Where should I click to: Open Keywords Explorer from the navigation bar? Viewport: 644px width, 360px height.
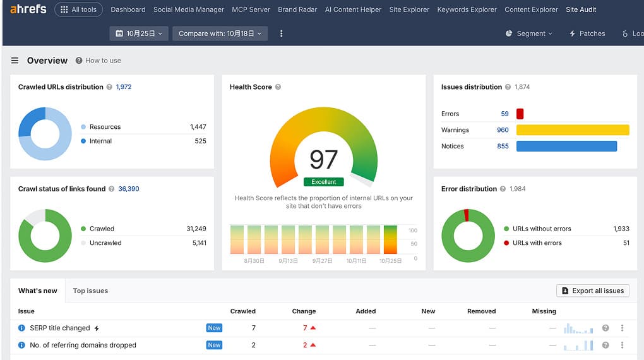pos(467,9)
